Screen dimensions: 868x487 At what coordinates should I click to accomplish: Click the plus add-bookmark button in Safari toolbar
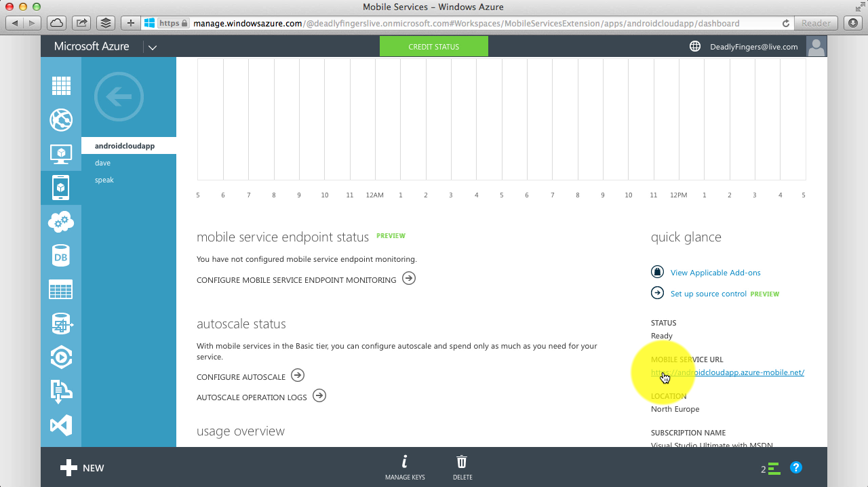(x=131, y=23)
